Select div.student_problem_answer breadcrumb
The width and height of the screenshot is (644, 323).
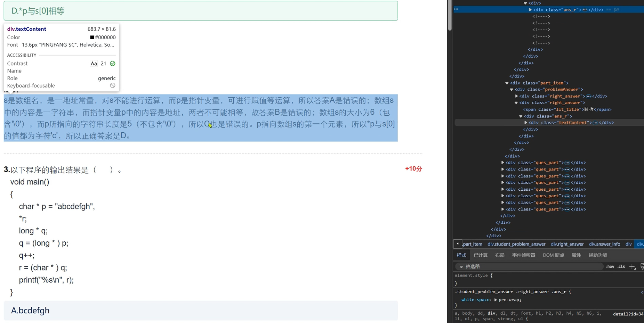click(x=516, y=244)
